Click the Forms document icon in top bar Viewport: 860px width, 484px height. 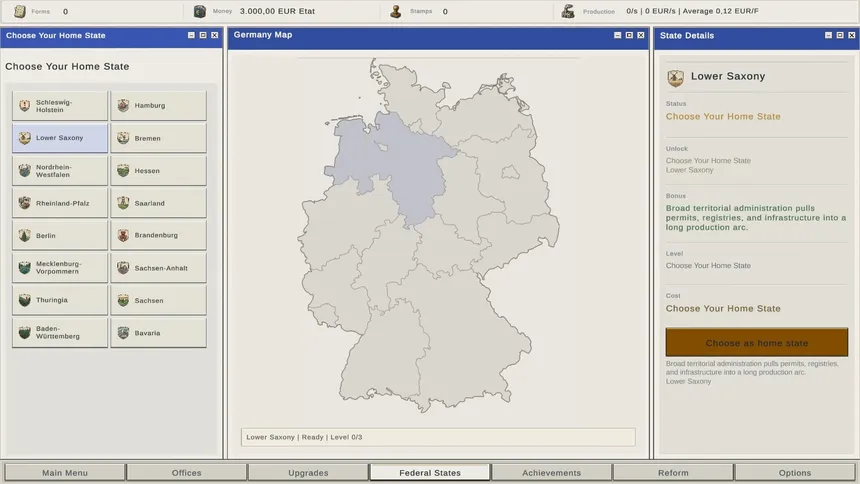20,11
